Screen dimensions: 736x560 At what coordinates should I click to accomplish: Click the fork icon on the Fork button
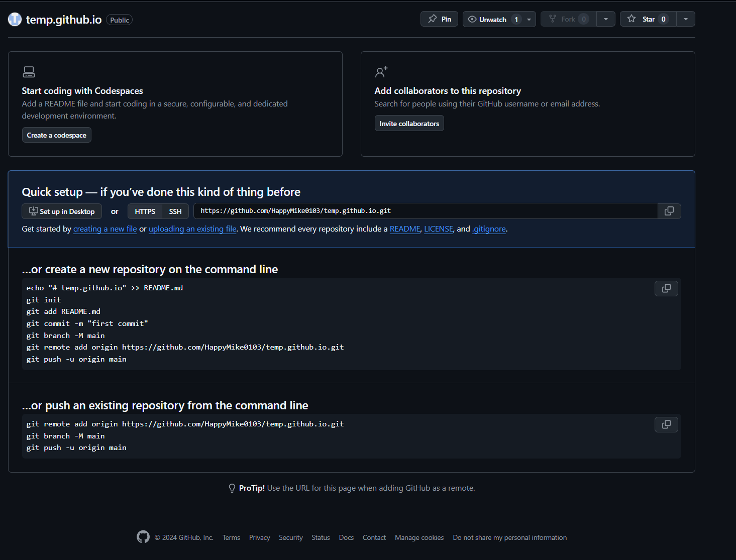tap(553, 19)
